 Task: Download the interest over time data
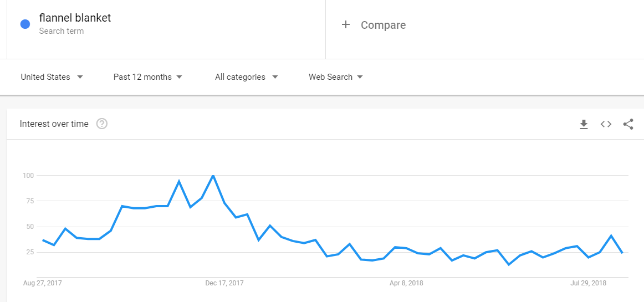coord(584,125)
